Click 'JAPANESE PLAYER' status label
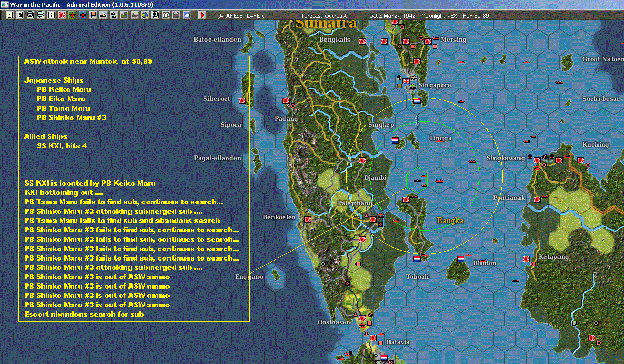The height and width of the screenshot is (364, 624). pos(240,16)
